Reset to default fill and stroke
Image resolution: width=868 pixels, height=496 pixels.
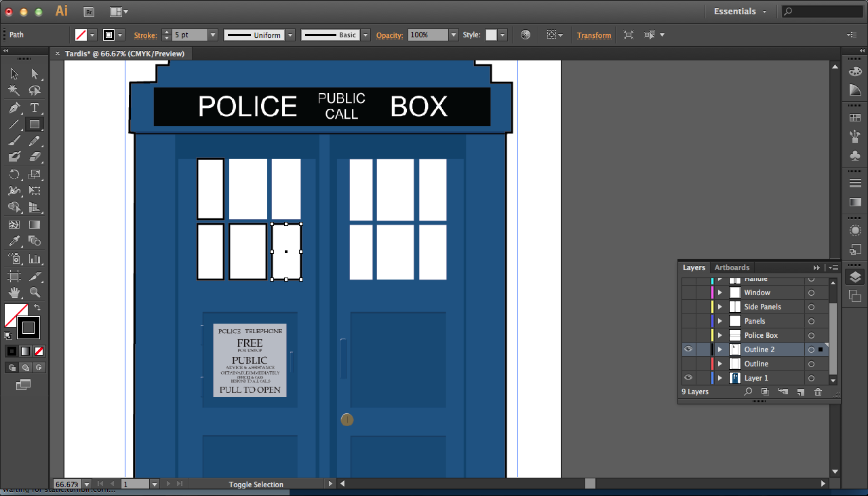(x=8, y=335)
